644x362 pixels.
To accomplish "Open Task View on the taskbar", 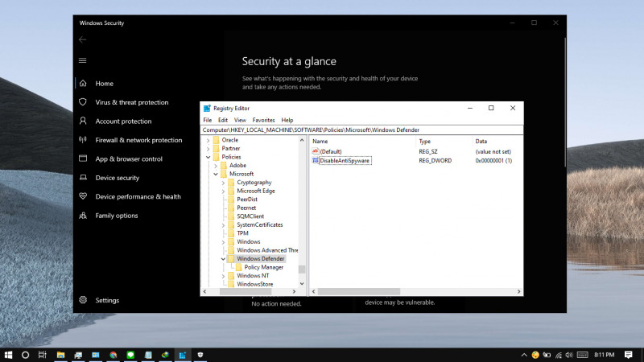I will click(43, 355).
